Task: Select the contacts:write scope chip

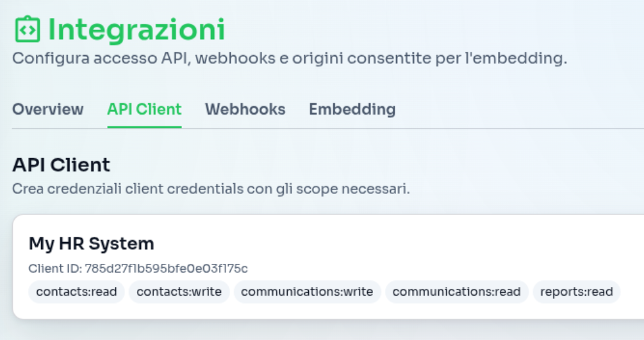Action: coord(179,292)
